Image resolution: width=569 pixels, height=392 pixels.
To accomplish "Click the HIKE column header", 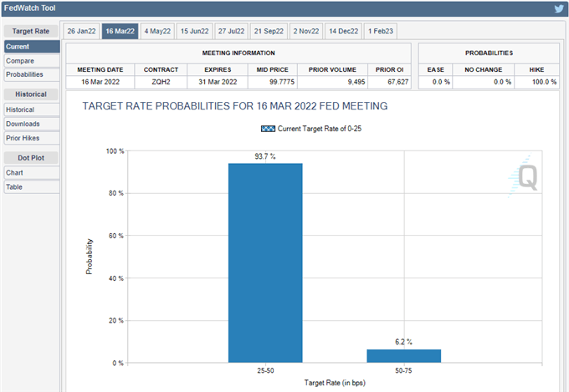I will pos(536,69).
